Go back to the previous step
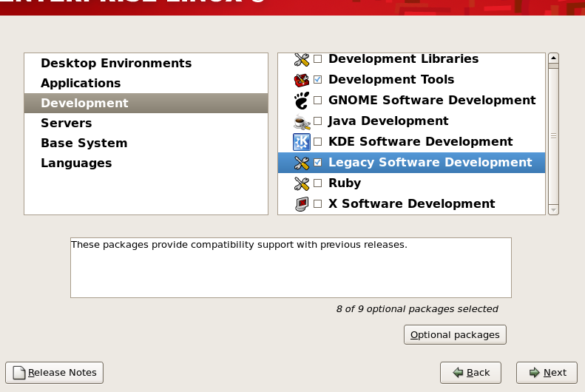The width and height of the screenshot is (585, 392). click(470, 373)
